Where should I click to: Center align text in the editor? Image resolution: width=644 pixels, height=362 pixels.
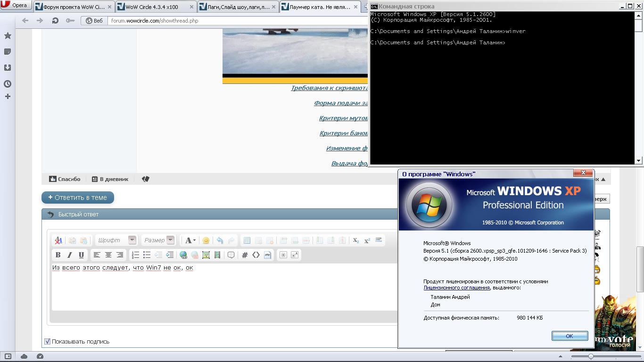point(108,255)
